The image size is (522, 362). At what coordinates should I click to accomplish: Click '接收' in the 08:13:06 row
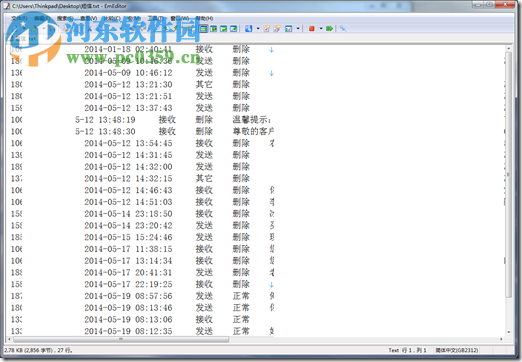(204, 320)
